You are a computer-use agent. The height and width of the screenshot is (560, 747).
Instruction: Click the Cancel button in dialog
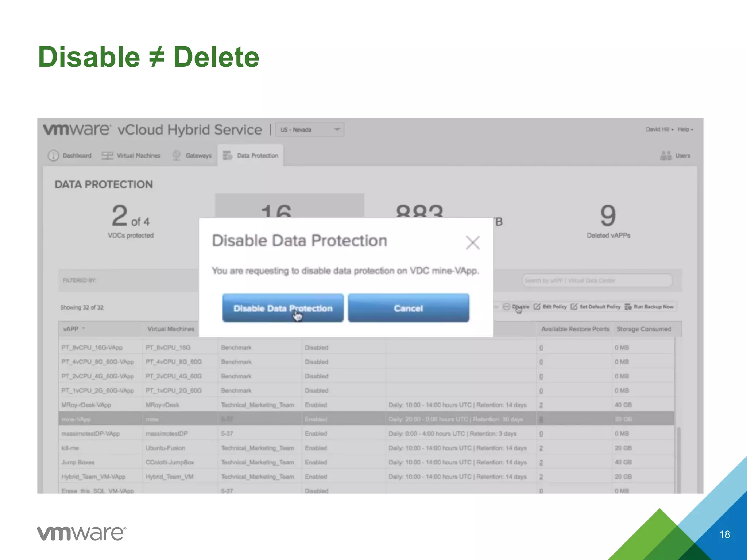tap(409, 308)
